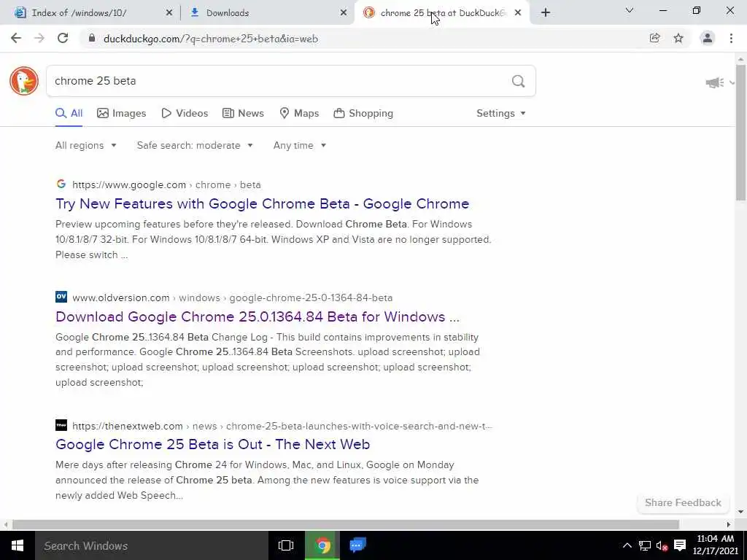Screen dimensions: 747x560
Task: Close the chrome 25 beta DuckDuckGo tab
Action: [x=518, y=13]
